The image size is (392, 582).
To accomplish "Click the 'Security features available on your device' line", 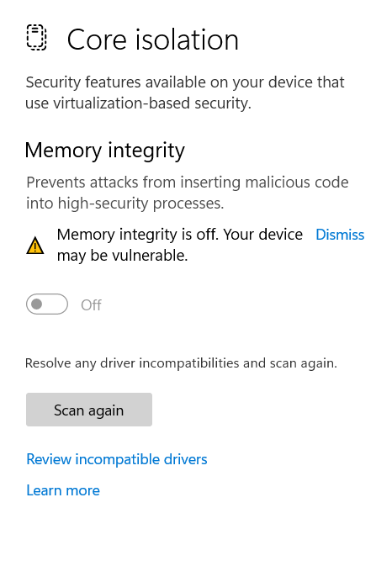I will tap(185, 82).
